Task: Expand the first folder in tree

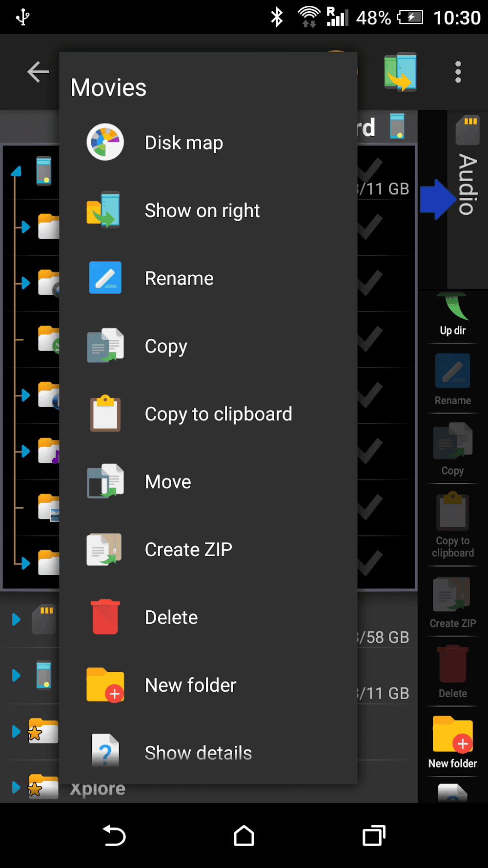Action: click(x=24, y=227)
